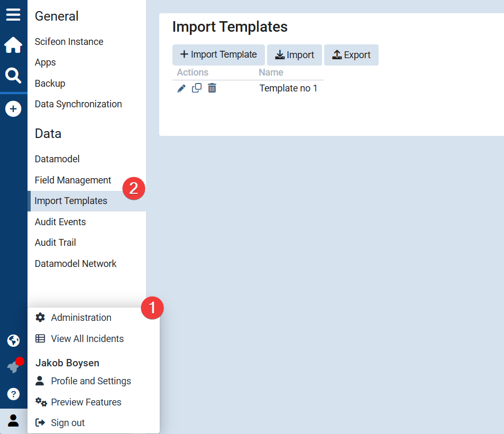Click the Import Template button

pyautogui.click(x=218, y=55)
